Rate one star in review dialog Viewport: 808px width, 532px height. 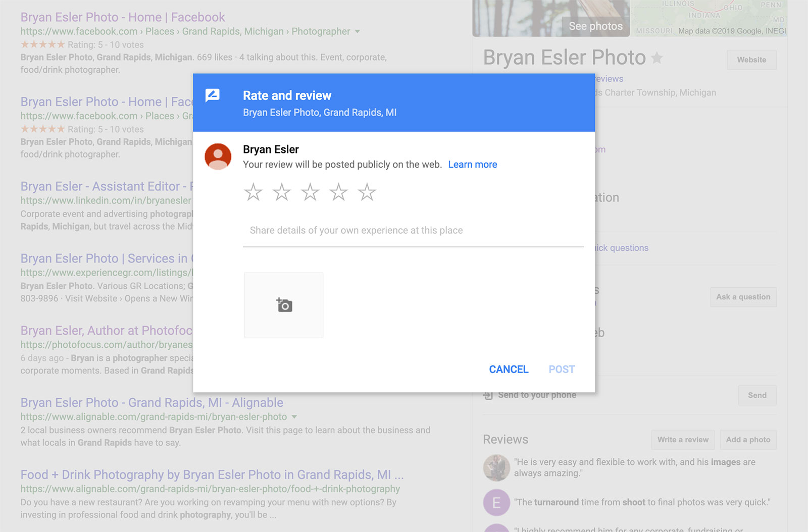(253, 192)
